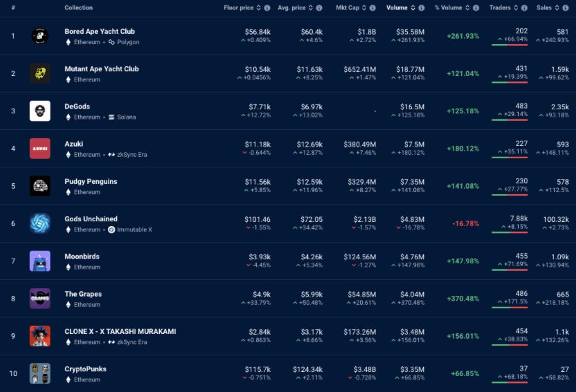The height and width of the screenshot is (392, 576).
Task: Click the Azuki red logo
Action: (x=40, y=148)
